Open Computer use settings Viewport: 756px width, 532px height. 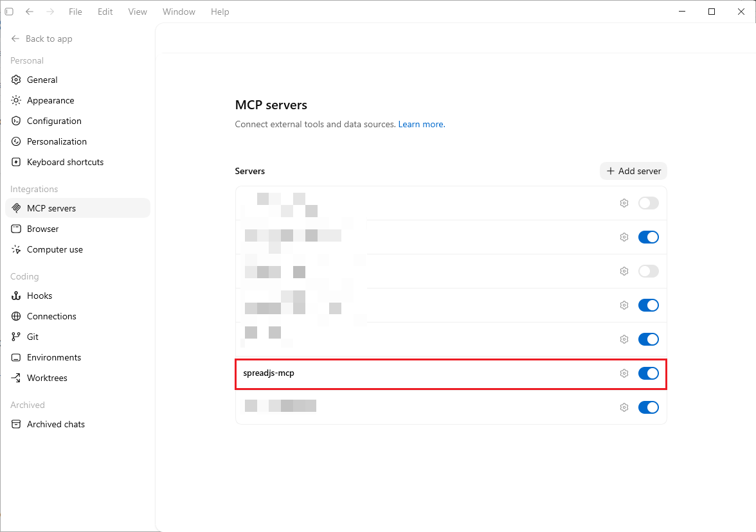coord(78,249)
